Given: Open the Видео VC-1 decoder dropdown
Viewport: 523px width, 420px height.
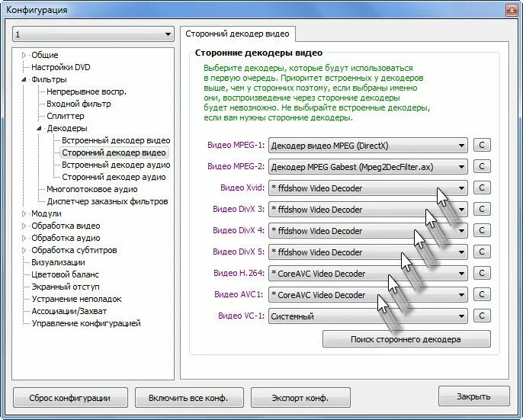Looking at the screenshot, I should coord(368,316).
